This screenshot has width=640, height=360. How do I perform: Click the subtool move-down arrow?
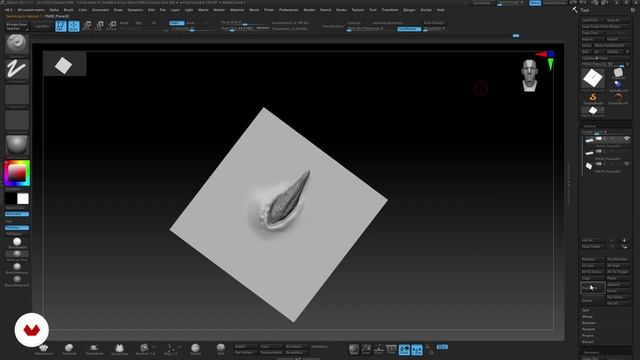tap(624, 247)
